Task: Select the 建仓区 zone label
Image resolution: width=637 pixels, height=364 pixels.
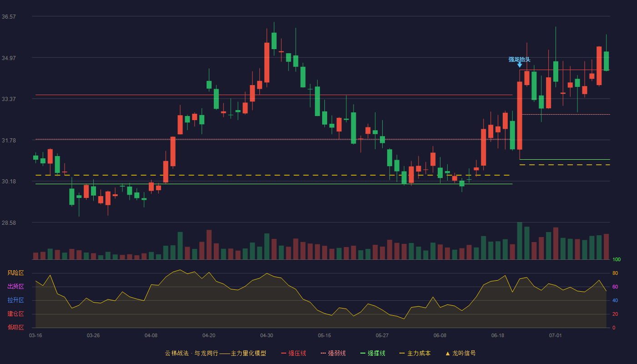Action: pos(15,314)
